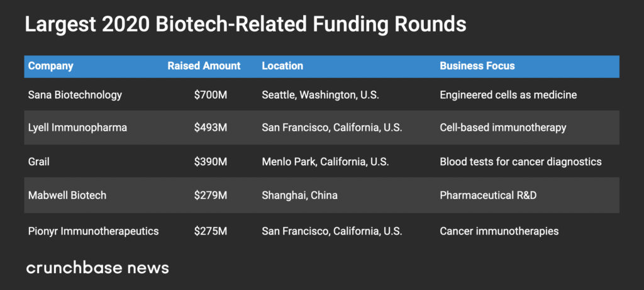644x290 pixels.
Task: Select the Grail company name
Action: click(38, 162)
